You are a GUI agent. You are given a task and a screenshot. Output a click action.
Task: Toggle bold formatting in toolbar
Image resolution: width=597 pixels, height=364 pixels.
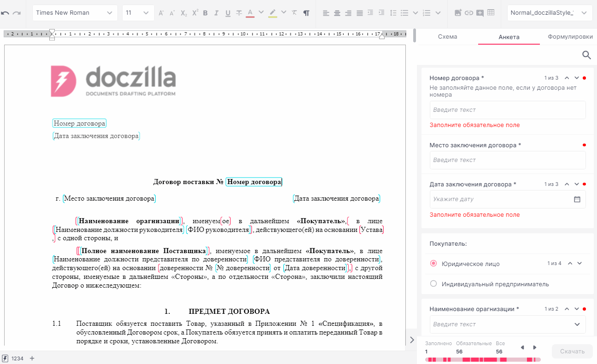pyautogui.click(x=205, y=13)
